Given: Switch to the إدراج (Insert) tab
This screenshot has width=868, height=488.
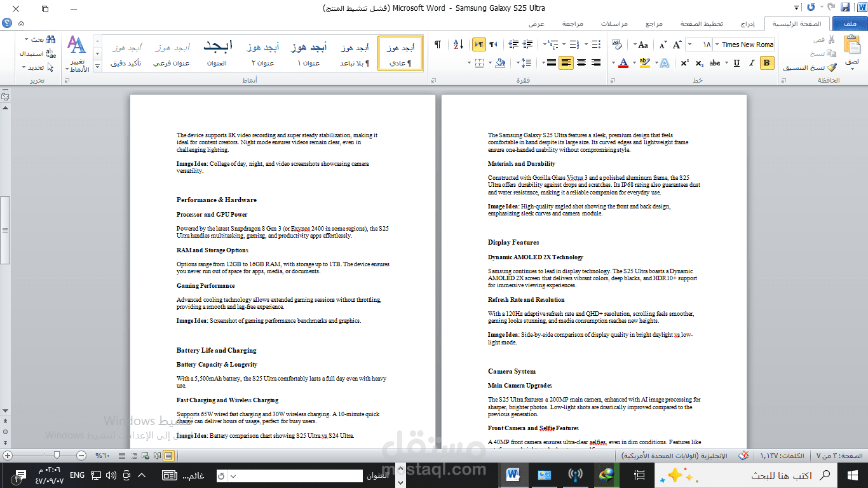Looking at the screenshot, I should (748, 24).
